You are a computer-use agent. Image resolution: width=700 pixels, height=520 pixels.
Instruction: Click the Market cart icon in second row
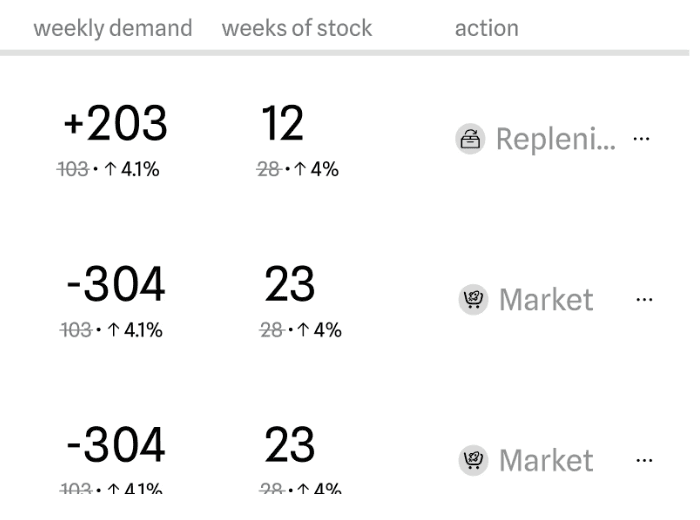(473, 300)
